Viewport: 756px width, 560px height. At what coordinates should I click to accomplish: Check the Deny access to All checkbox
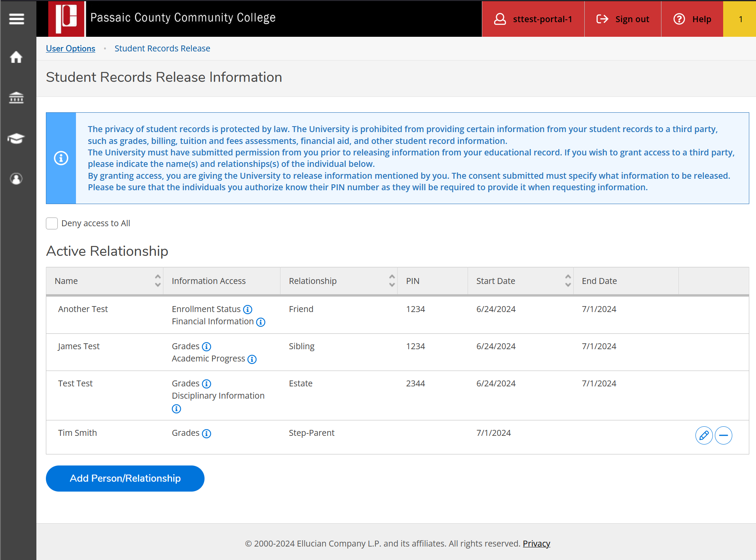52,223
